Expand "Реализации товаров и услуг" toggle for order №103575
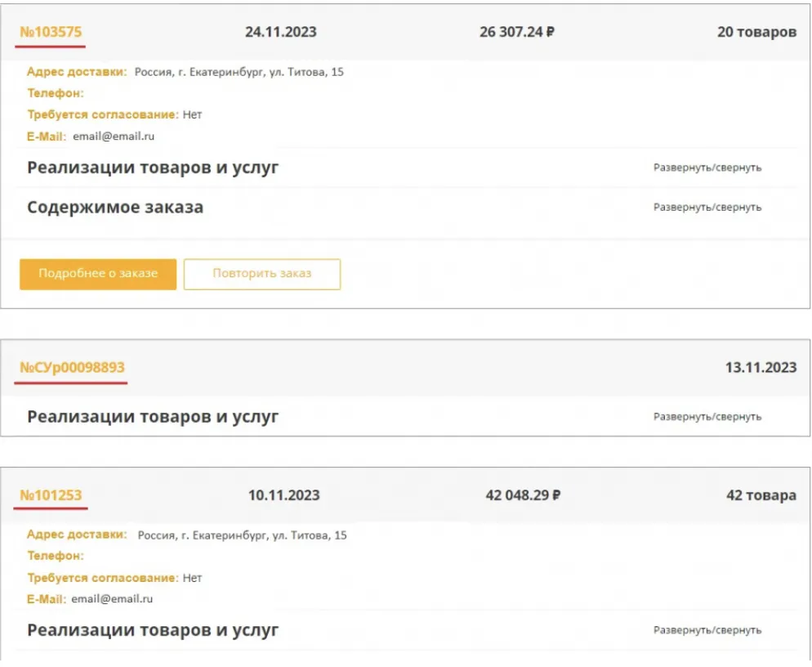Image resolution: width=812 pixels, height=667 pixels. (x=707, y=168)
